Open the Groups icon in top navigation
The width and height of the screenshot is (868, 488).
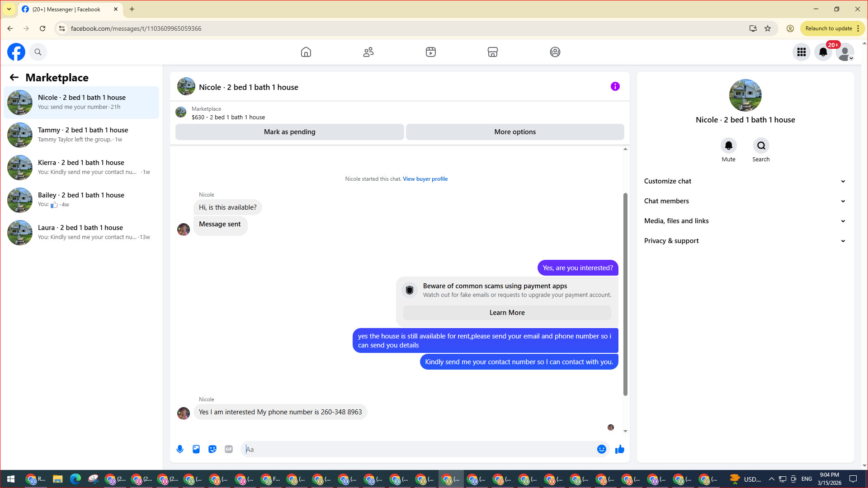click(555, 52)
